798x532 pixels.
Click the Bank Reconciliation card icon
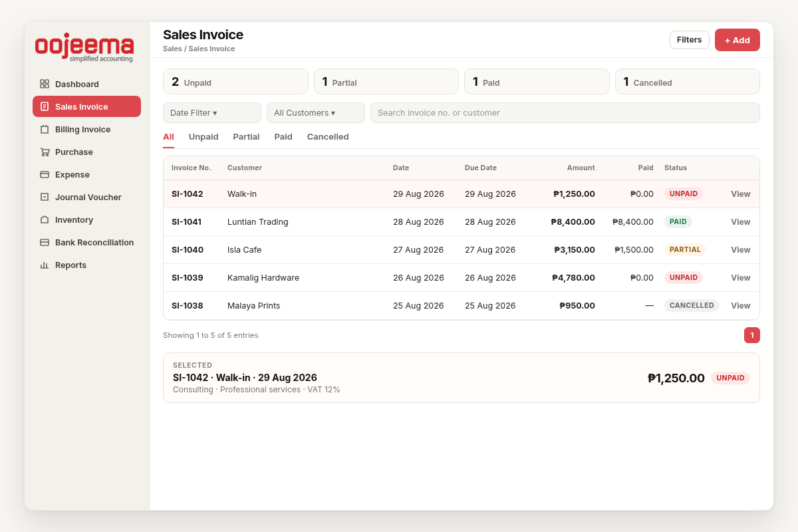45,242
